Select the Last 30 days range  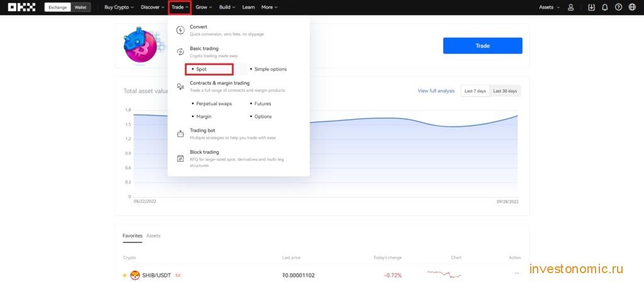505,91
